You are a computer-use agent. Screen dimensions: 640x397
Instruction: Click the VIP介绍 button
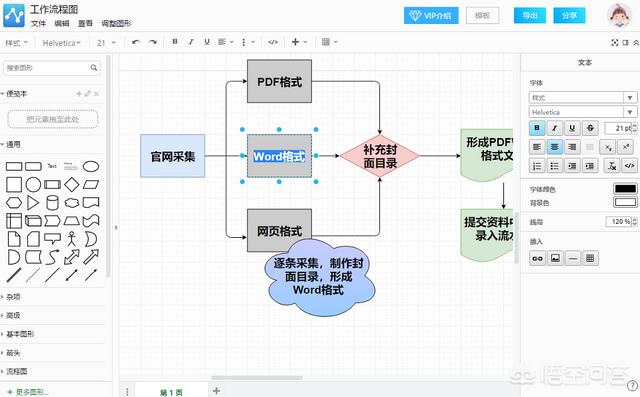click(431, 16)
